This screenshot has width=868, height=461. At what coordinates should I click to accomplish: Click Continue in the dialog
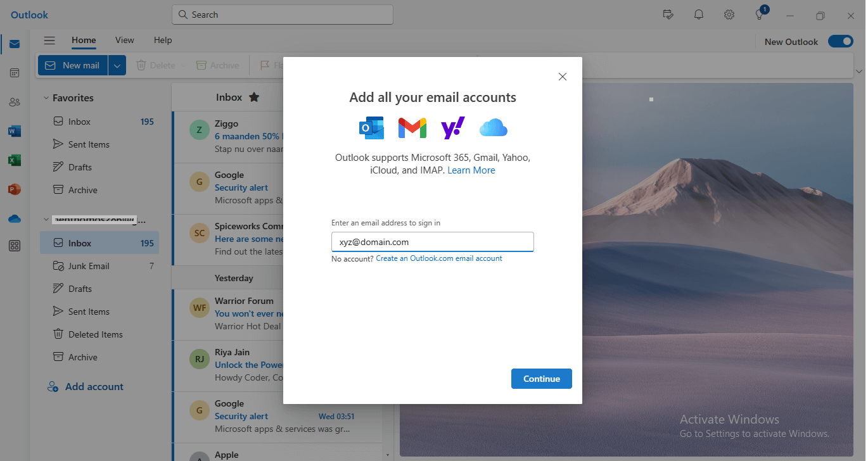tap(542, 379)
